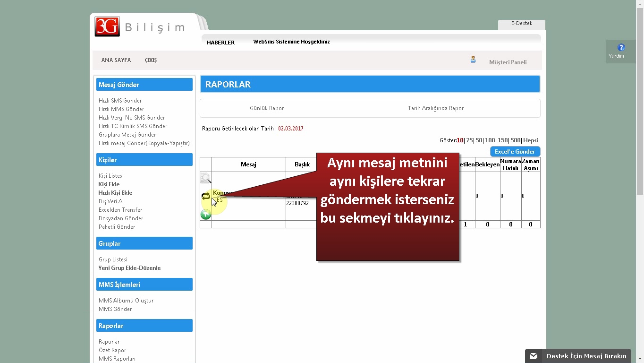Click the resend message loop icon
This screenshot has width=644, height=363.
coord(205,196)
